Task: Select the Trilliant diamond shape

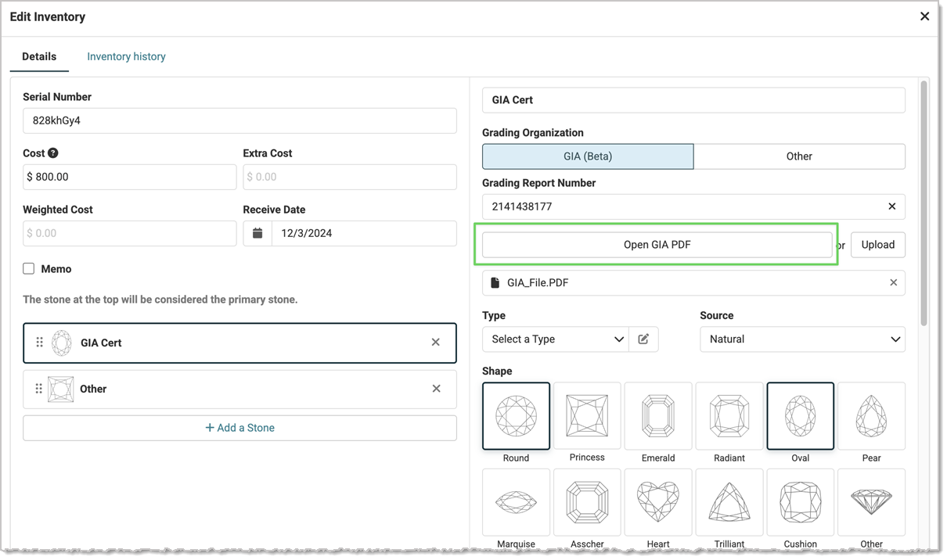Action: (x=729, y=502)
